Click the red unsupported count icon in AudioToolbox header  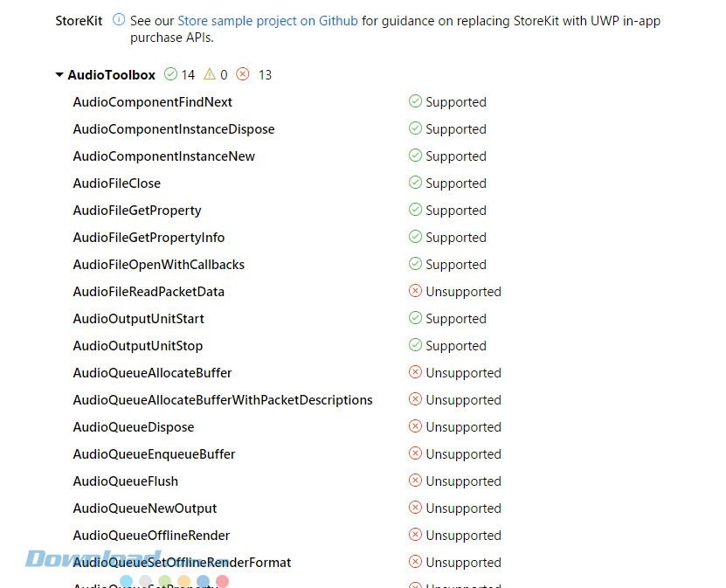(x=243, y=74)
